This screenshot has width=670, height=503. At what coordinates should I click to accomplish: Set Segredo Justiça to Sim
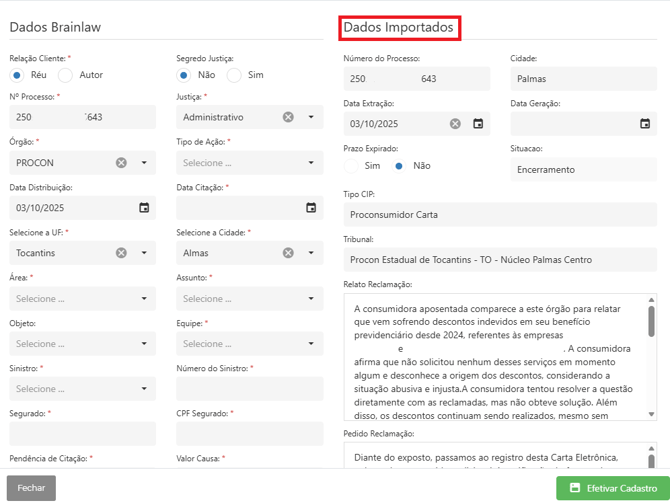[234, 75]
